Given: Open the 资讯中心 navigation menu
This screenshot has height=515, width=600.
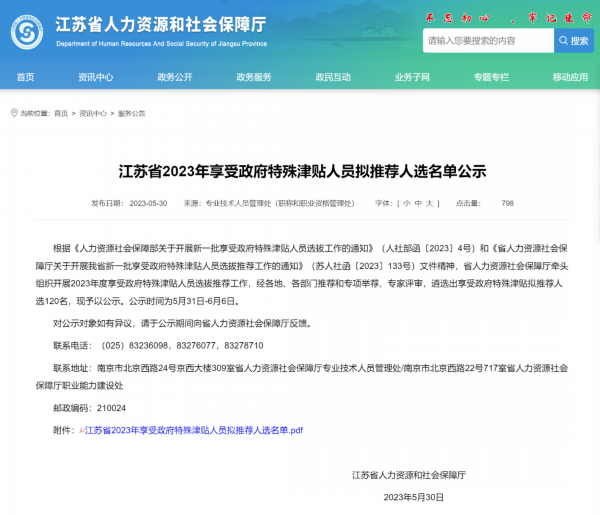Looking at the screenshot, I should coord(96,77).
